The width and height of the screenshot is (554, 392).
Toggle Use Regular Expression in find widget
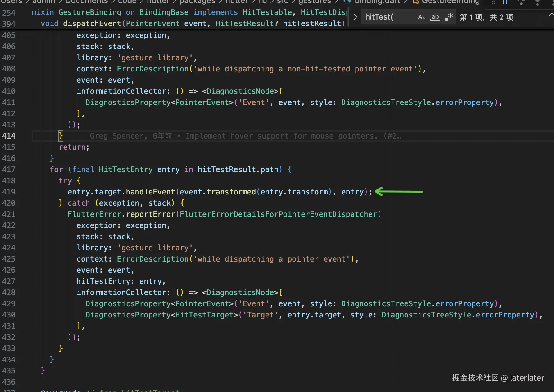point(449,17)
